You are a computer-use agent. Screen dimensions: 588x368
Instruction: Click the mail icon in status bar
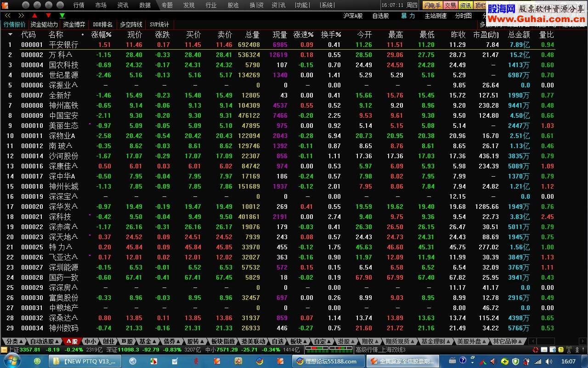coord(544,350)
